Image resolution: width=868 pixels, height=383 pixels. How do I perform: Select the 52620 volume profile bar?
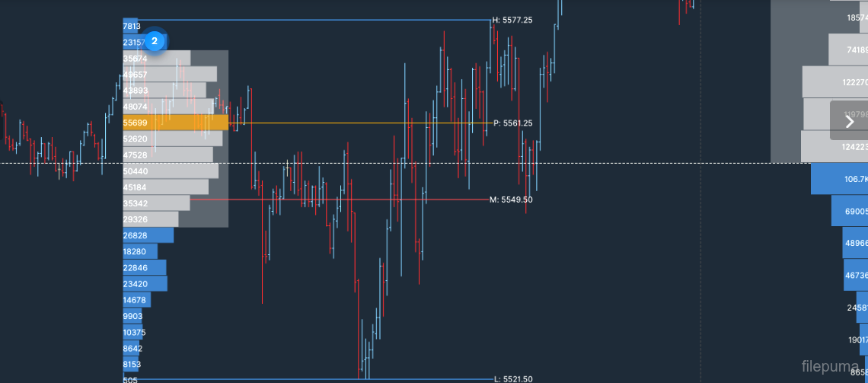[x=172, y=139]
